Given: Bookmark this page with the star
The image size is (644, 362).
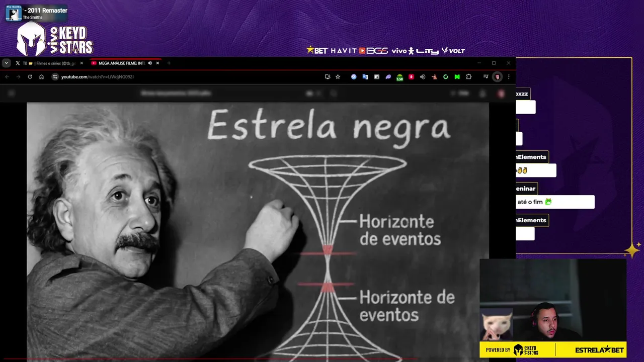Looking at the screenshot, I should [x=338, y=77].
